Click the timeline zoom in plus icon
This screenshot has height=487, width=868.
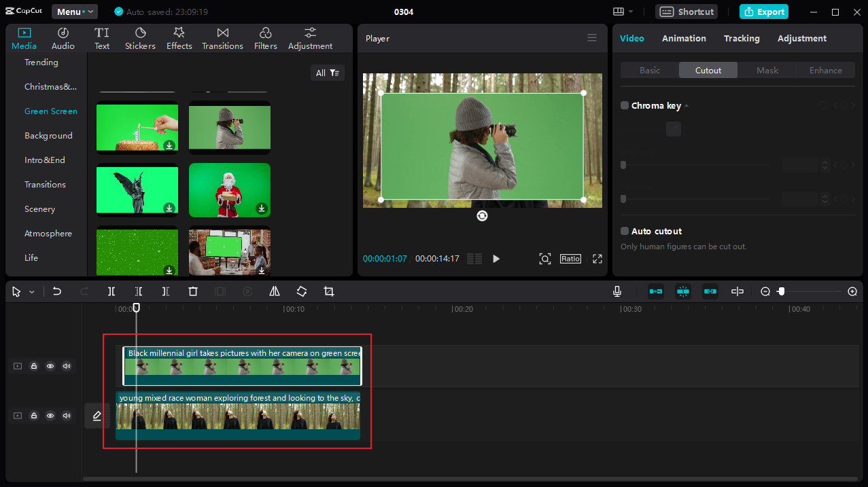[x=852, y=291]
